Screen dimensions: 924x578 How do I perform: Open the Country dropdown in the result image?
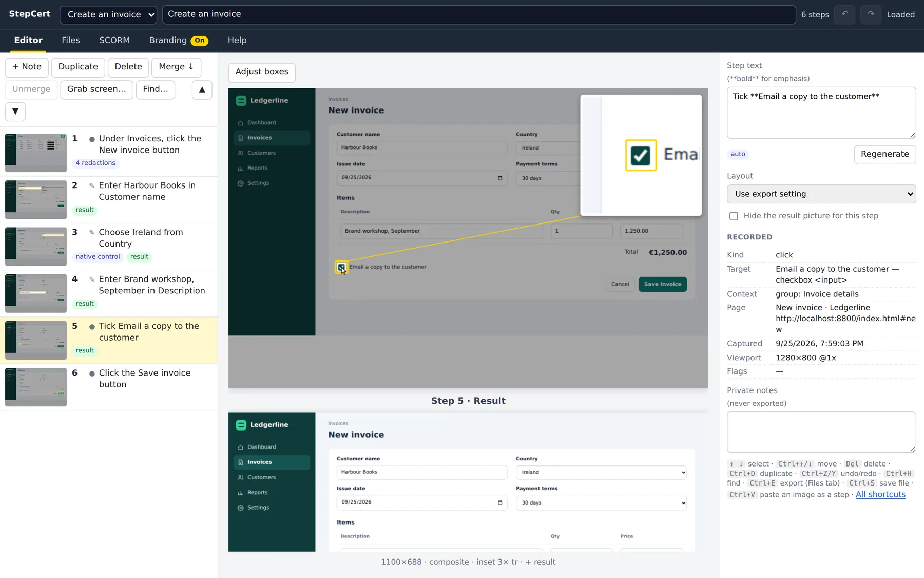[x=601, y=472]
